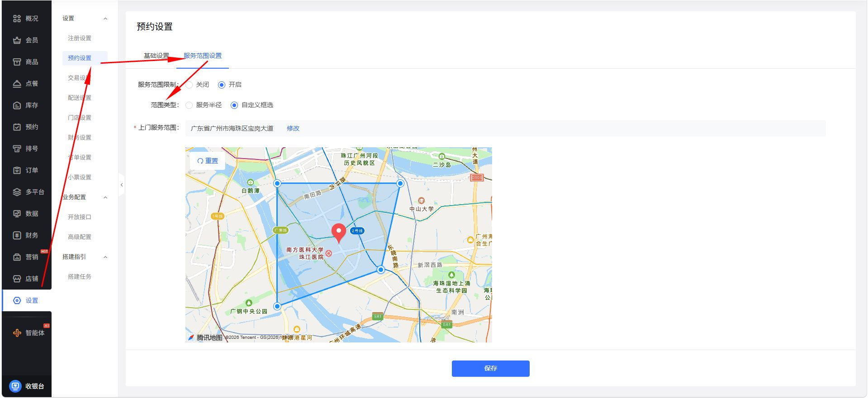Open 门店设置 menu entry
The width and height of the screenshot is (868, 398).
pos(80,118)
